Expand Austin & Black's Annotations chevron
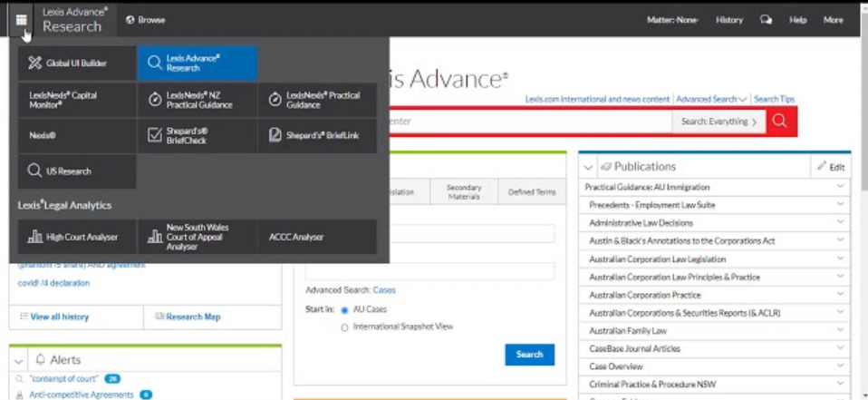Screen dimensions: 868x400 [840, 240]
